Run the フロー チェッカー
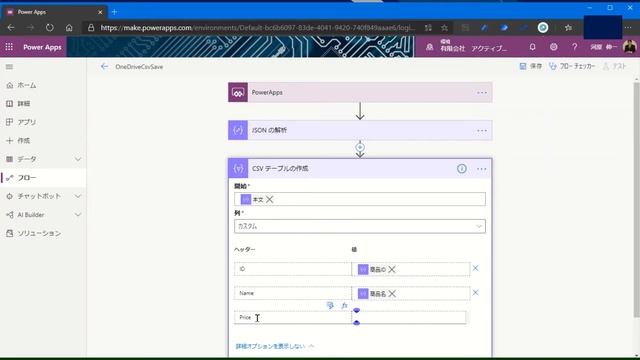This screenshot has width=640, height=360. point(572,66)
